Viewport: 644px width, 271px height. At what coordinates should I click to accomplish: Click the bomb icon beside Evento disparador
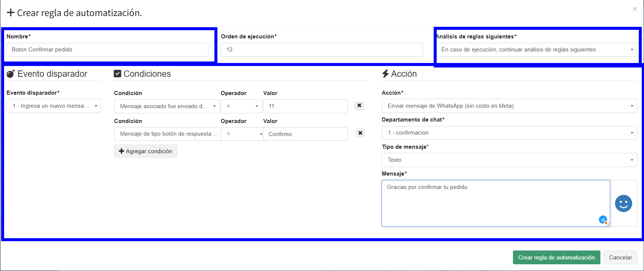click(x=11, y=74)
